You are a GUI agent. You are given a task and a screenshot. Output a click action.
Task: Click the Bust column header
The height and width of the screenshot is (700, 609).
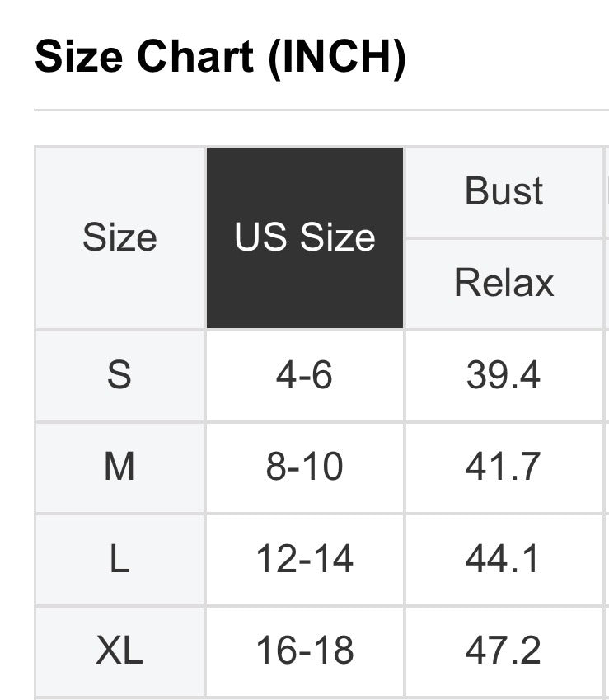504,191
